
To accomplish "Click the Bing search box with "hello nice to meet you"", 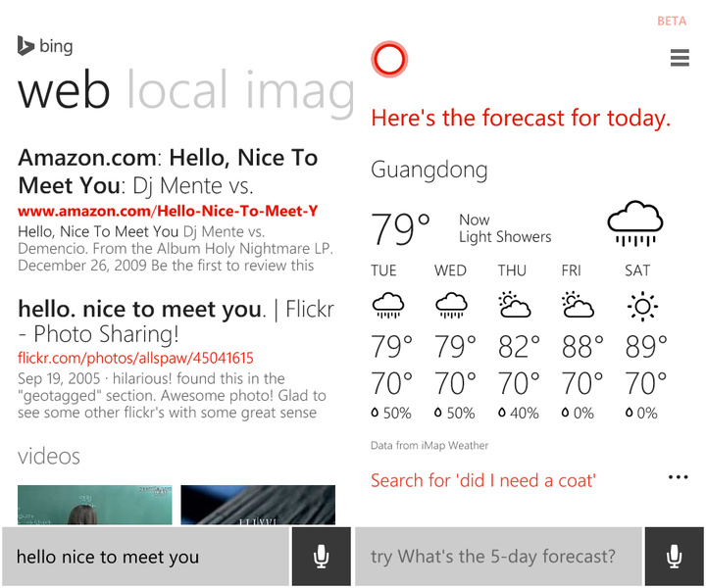I will [x=145, y=557].
